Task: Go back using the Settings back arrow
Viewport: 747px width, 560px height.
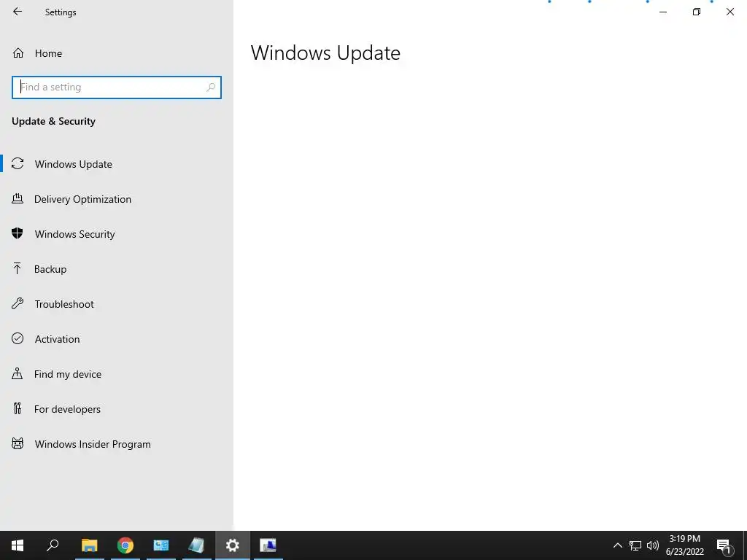Action: 18,12
